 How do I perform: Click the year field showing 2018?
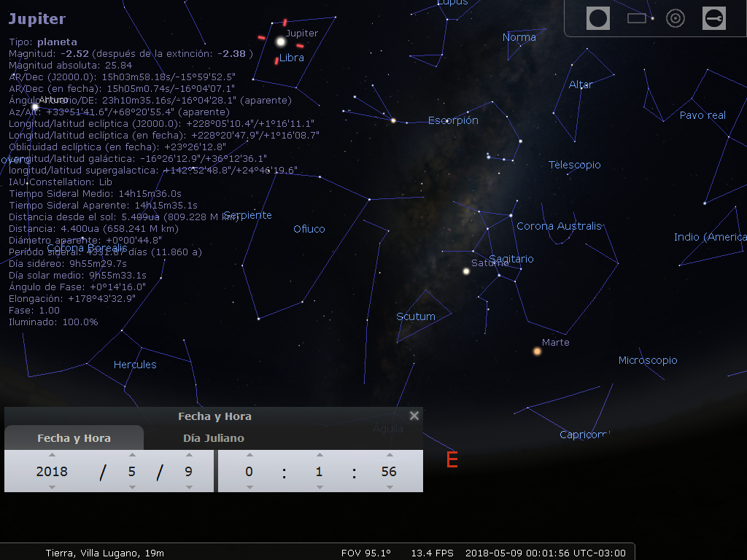tap(52, 472)
